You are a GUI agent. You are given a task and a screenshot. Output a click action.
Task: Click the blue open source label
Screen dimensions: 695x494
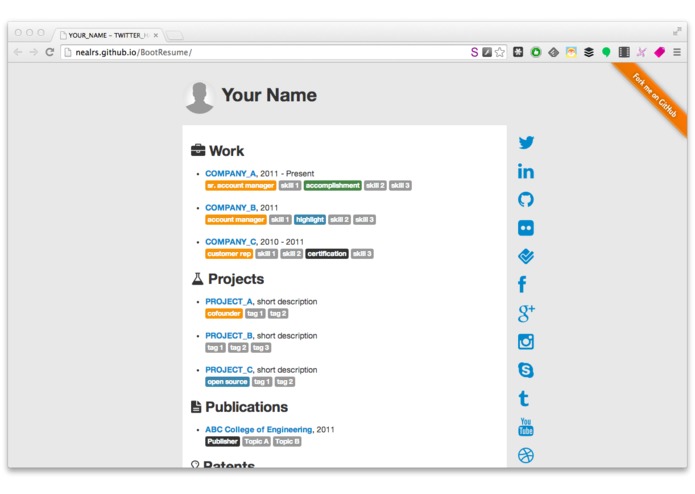pos(227,381)
